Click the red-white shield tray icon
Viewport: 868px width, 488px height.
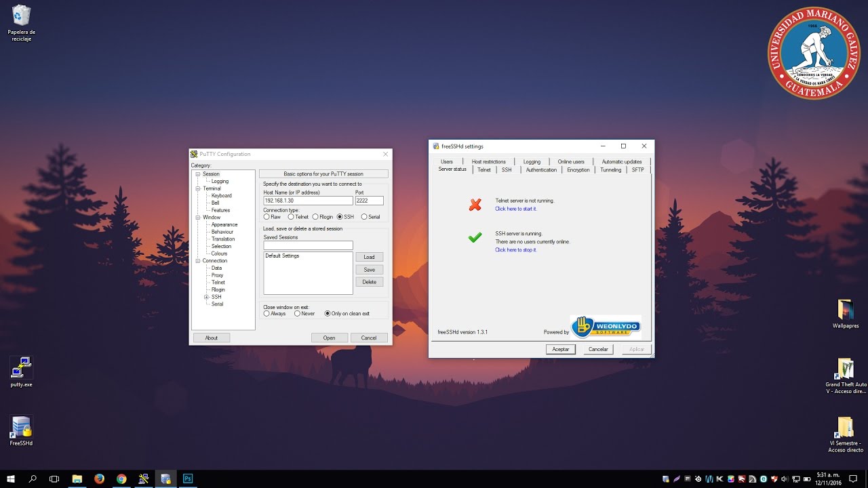click(774, 479)
